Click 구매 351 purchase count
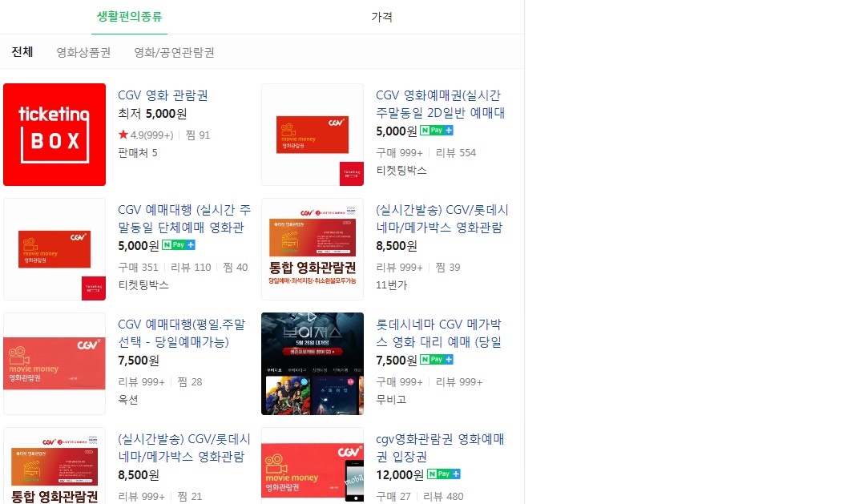 (x=139, y=268)
